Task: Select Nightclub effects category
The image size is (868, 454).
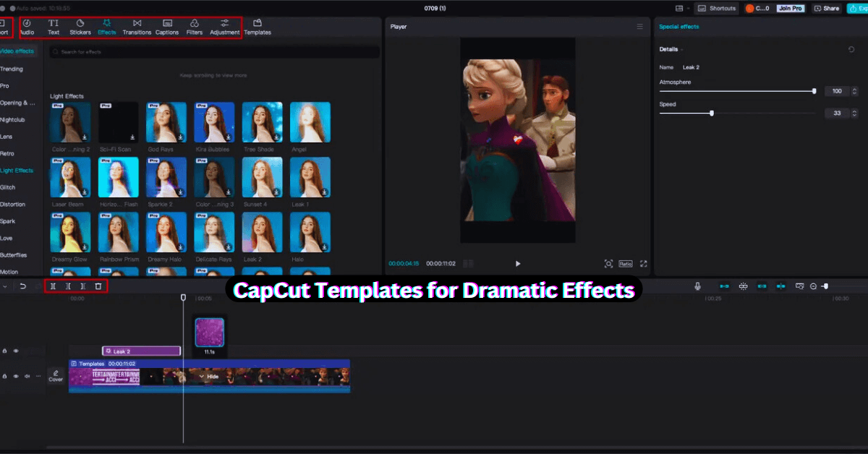Action: point(12,119)
